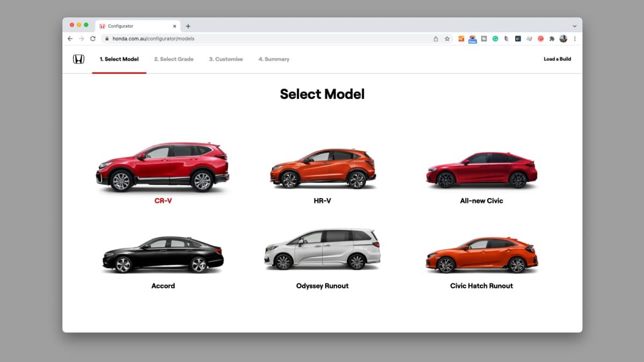Select the white Odyssey Runout image
The image size is (644, 362).
pyautogui.click(x=323, y=250)
